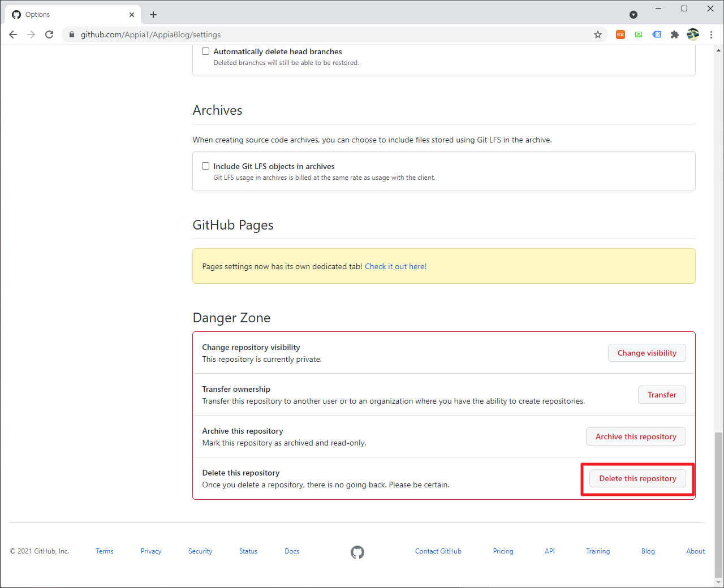Click Archive this repository button
The height and width of the screenshot is (588, 724).
[636, 436]
